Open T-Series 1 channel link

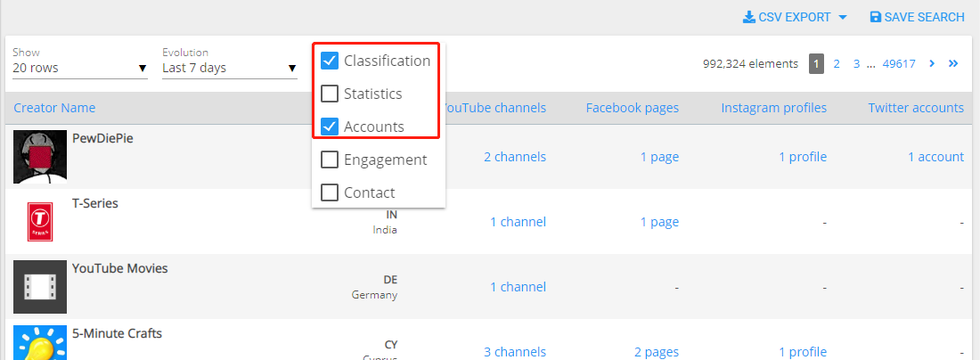click(519, 222)
